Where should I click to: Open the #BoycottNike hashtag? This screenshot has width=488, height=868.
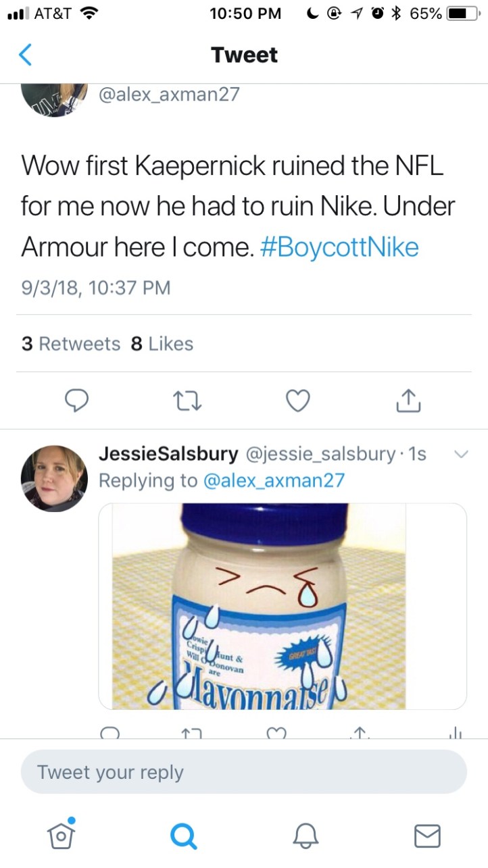[339, 247]
